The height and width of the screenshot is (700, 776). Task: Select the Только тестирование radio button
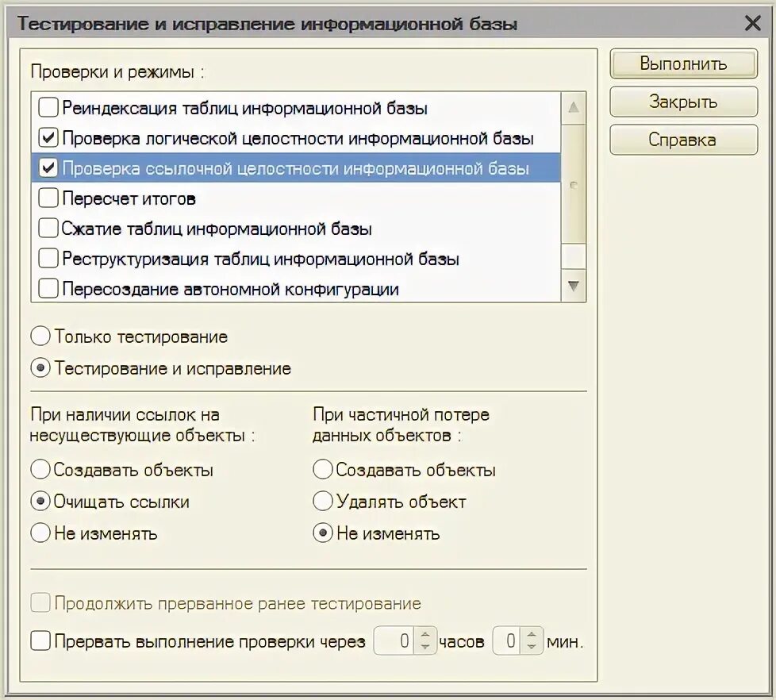click(x=40, y=337)
